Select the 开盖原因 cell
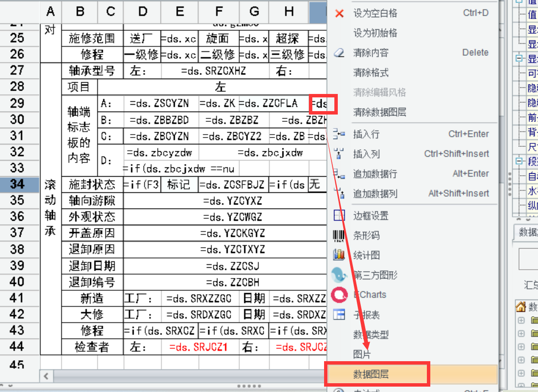The width and height of the screenshot is (538, 392). coord(93,233)
